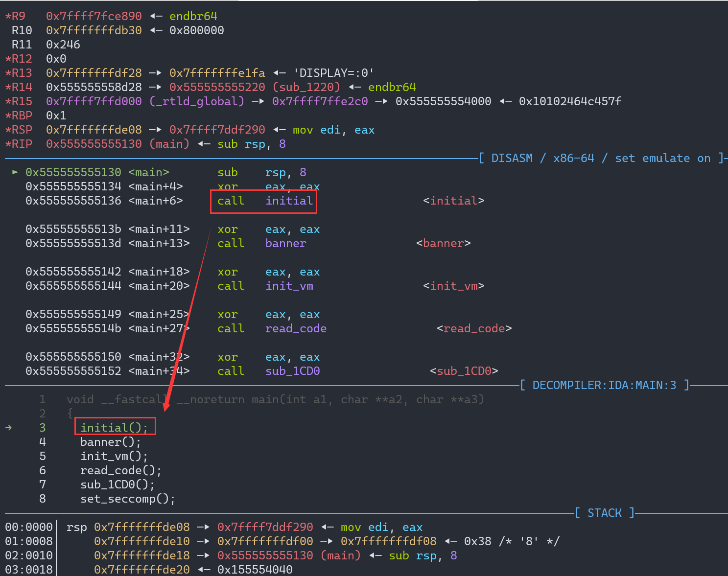Select the call initial instruction
This screenshot has height=576, width=728.
click(264, 201)
